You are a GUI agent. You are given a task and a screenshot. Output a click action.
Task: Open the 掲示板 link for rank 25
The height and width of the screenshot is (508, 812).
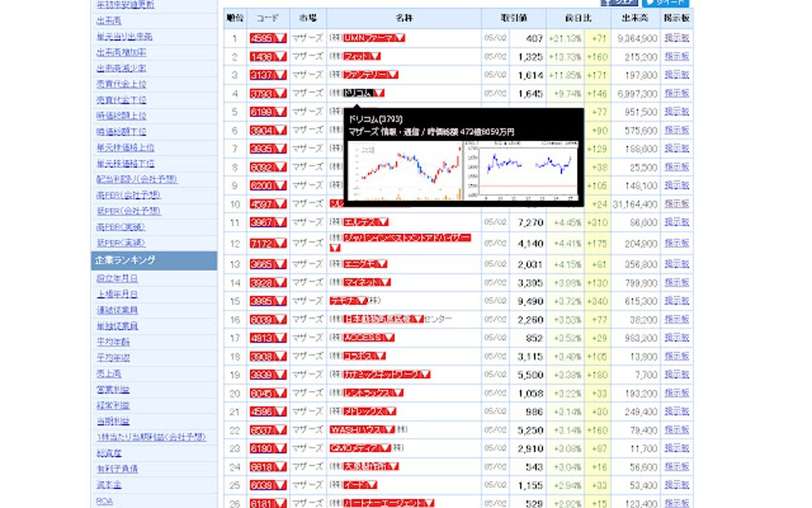pyautogui.click(x=677, y=485)
